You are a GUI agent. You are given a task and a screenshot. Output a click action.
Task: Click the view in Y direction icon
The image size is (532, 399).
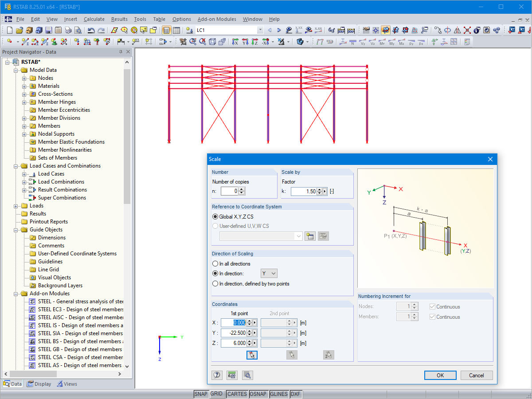click(x=245, y=41)
